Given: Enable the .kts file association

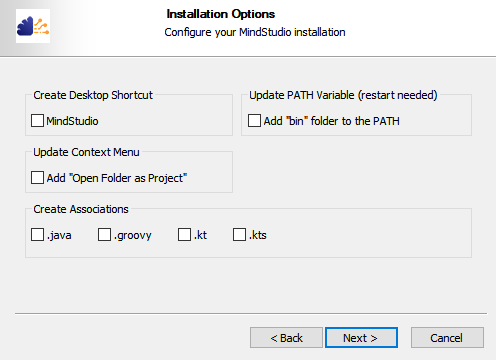Looking at the screenshot, I should pos(239,235).
